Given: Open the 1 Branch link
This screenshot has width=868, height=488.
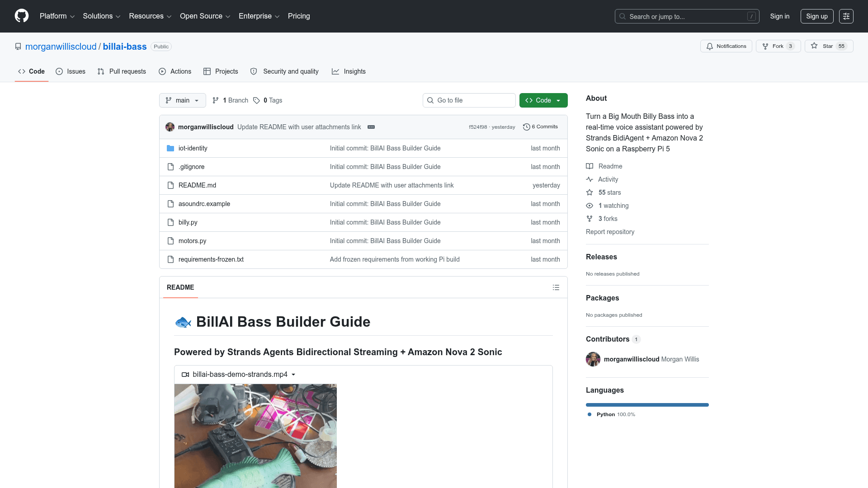Looking at the screenshot, I should 230,100.
